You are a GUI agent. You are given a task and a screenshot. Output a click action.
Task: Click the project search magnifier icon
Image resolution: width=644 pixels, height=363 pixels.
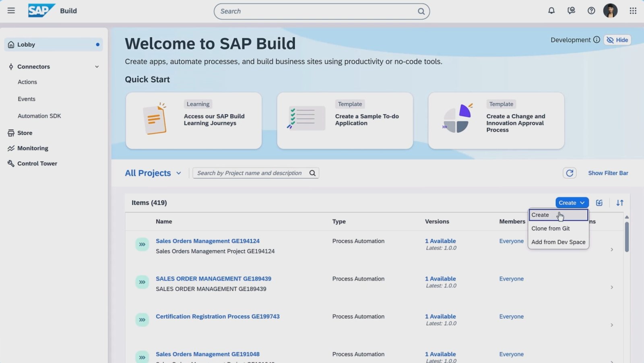coord(312,173)
